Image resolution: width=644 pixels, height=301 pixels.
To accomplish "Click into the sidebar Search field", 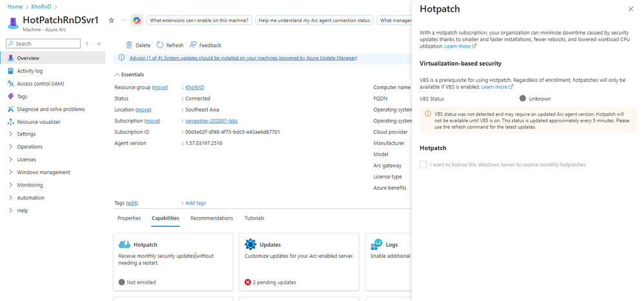I will click(x=43, y=44).
